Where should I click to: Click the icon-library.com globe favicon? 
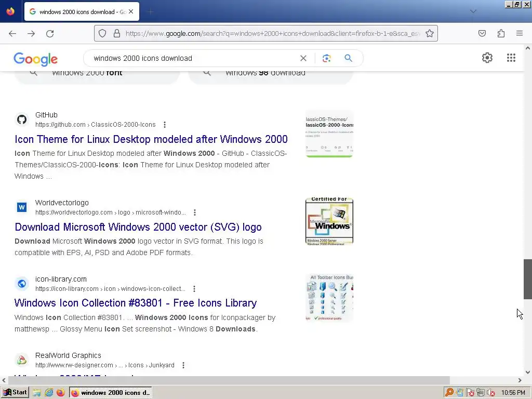click(22, 283)
